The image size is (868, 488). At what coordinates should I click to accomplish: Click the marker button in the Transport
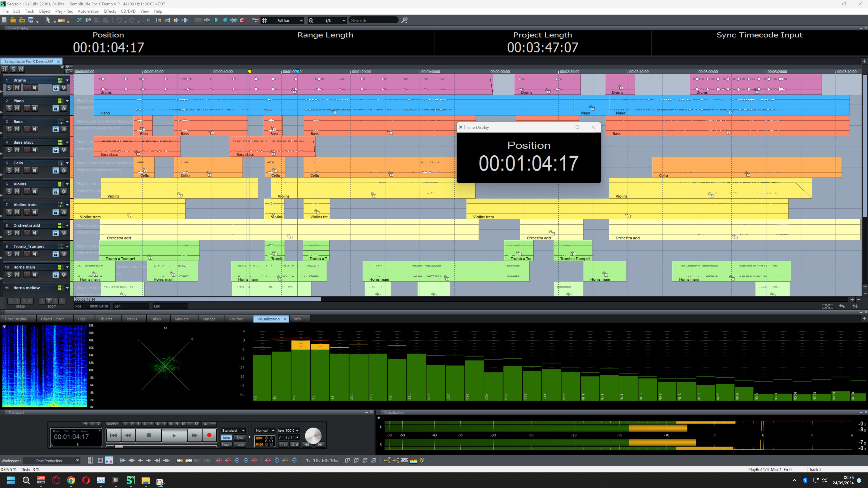113,424
